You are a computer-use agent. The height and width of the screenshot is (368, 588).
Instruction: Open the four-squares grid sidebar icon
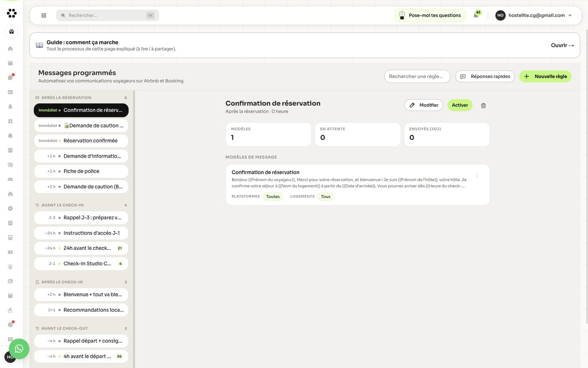(x=11, y=121)
